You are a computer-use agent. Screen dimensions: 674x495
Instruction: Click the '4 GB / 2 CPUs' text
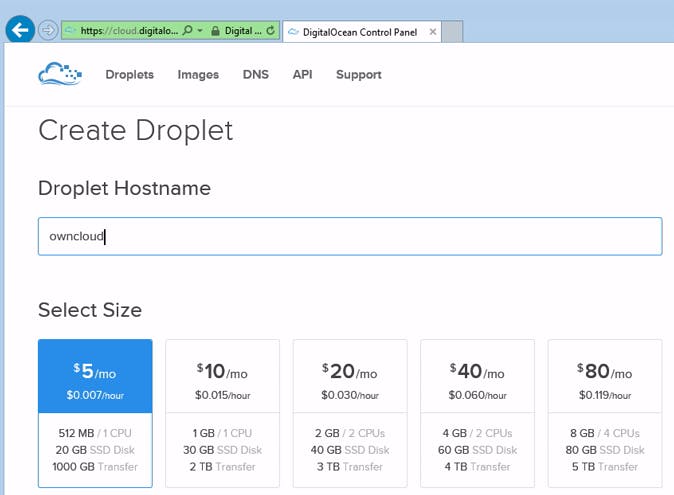[477, 433]
